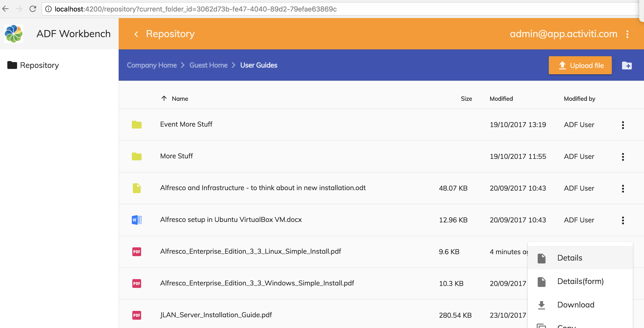
Task: Select Details(form) menu entry
Action: [x=580, y=281]
